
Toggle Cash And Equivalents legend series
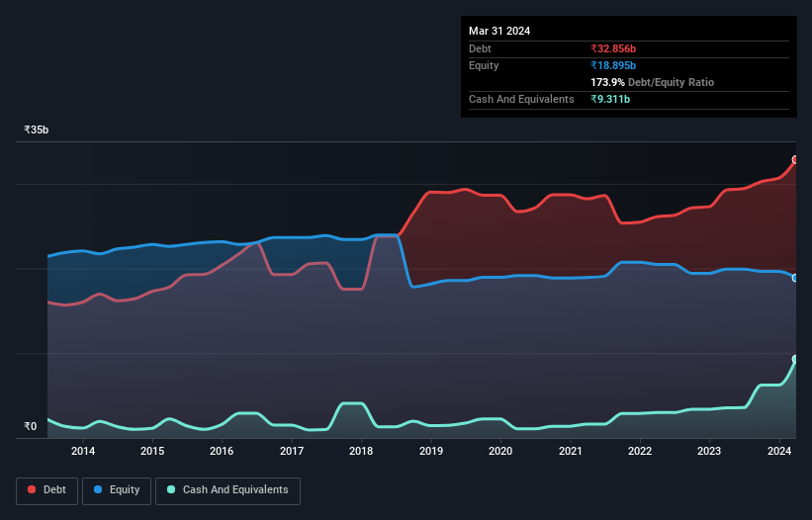tap(227, 490)
